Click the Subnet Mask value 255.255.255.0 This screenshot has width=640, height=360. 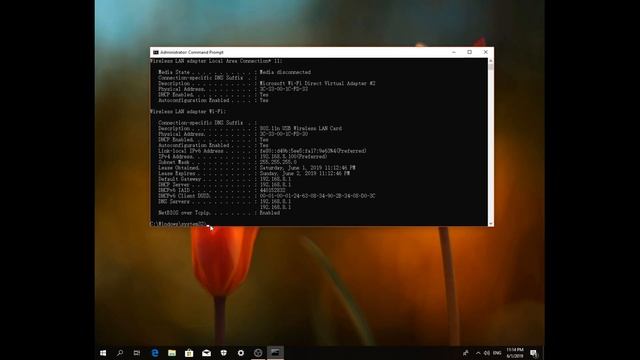278,162
